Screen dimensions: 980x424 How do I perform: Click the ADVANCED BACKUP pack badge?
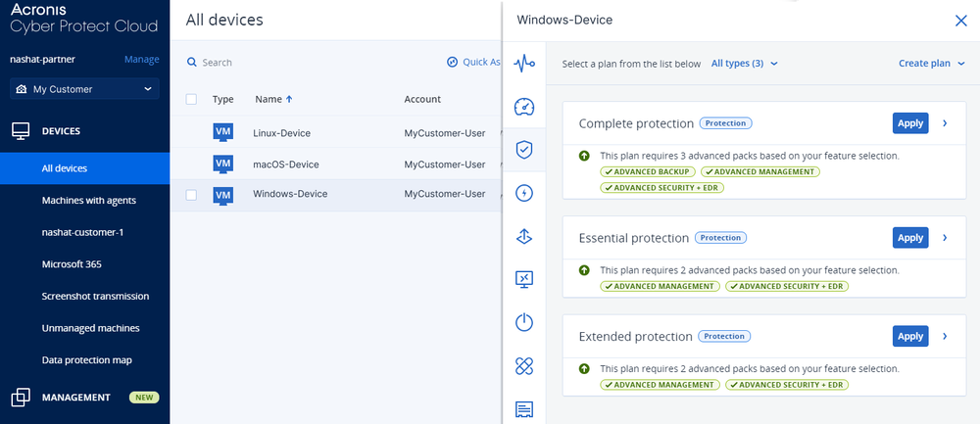[x=648, y=171]
